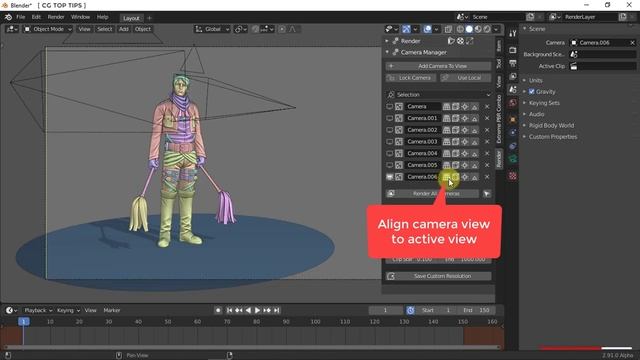
Task: Open World properties tab red globe icon
Action: (x=513, y=103)
